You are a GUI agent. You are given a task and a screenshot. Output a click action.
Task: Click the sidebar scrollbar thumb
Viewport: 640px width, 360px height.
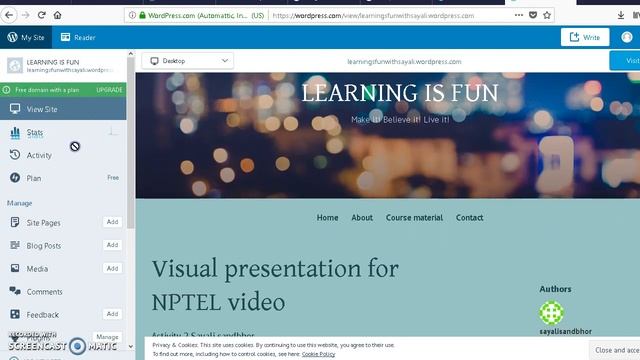tap(131, 143)
